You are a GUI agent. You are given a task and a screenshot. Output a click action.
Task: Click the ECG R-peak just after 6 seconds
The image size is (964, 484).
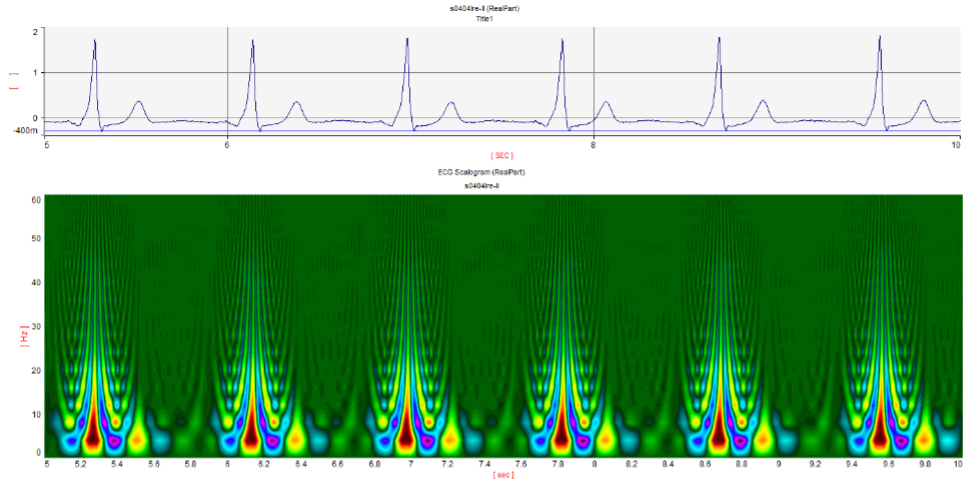pyautogui.click(x=252, y=42)
